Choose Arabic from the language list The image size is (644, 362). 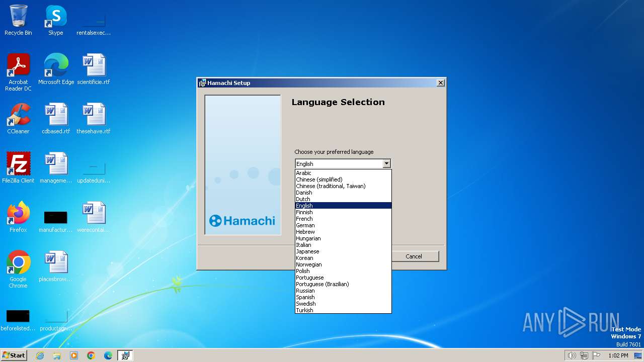coord(343,173)
